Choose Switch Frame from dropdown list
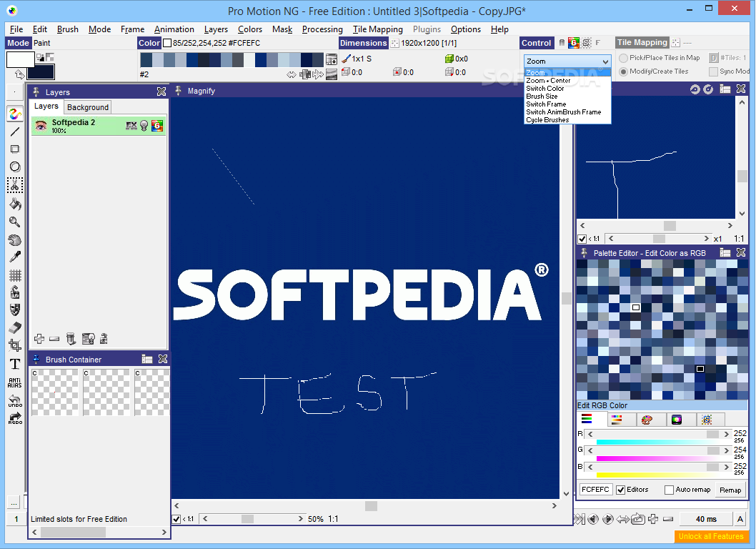The image size is (756, 549). click(x=567, y=104)
